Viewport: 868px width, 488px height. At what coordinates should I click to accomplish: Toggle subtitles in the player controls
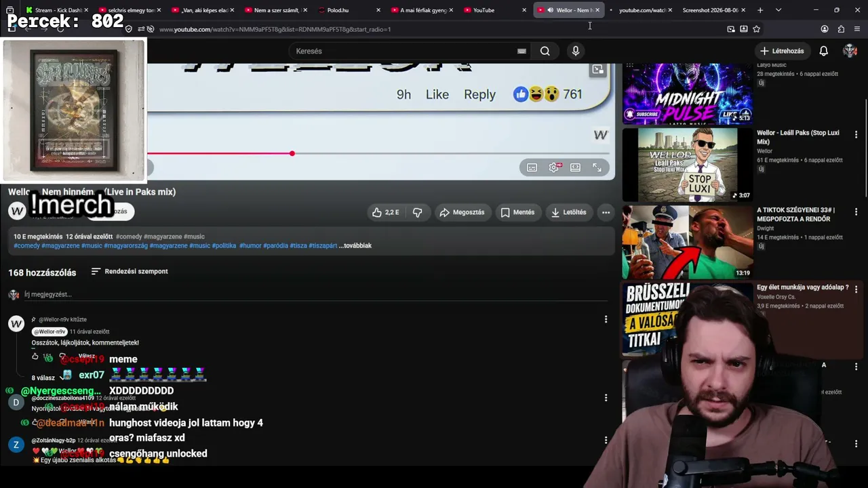(532, 167)
